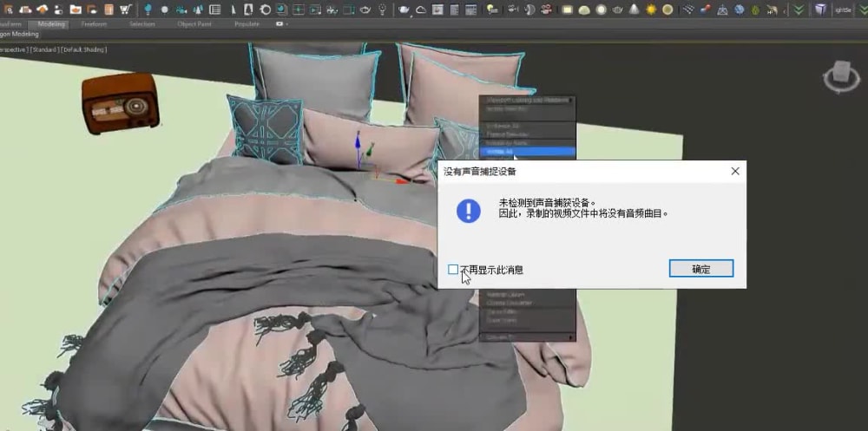Choose Unhide All in the context menu
Viewport: 868px width, 431px height.
click(x=527, y=151)
